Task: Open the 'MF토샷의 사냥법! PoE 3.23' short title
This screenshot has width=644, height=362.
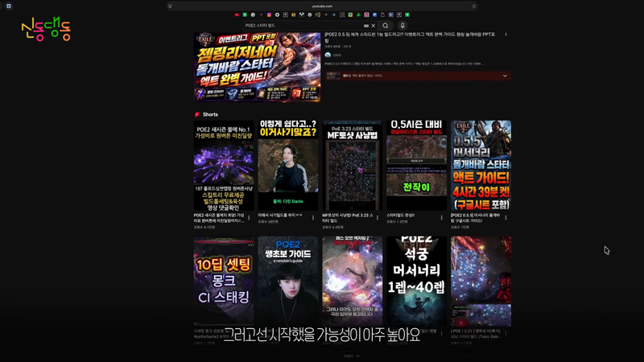Action: click(x=348, y=217)
